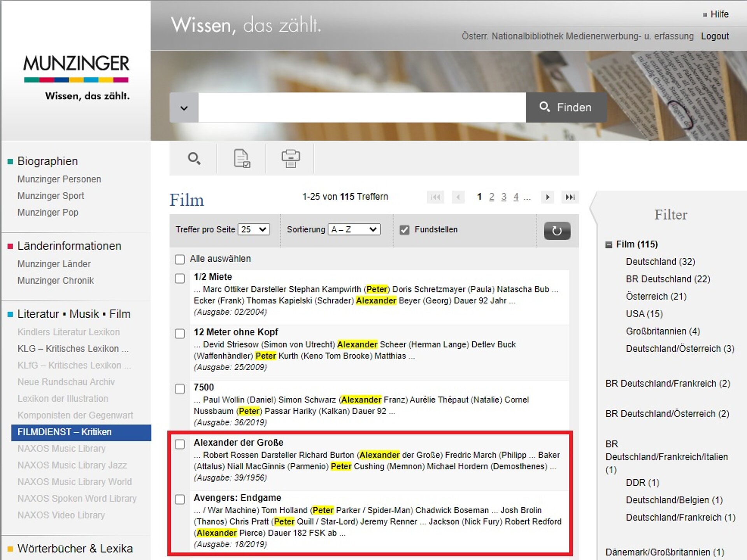
Task: Filter by Großbritannien (4)
Action: pos(663,331)
